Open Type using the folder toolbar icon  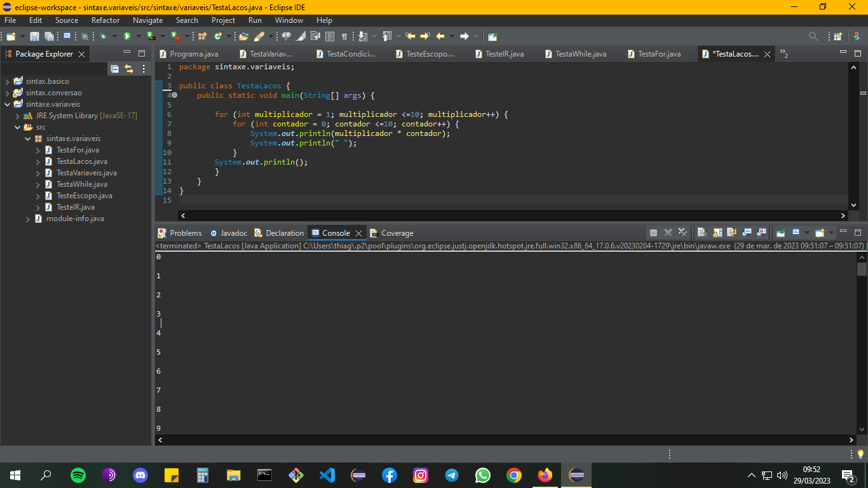(243, 36)
